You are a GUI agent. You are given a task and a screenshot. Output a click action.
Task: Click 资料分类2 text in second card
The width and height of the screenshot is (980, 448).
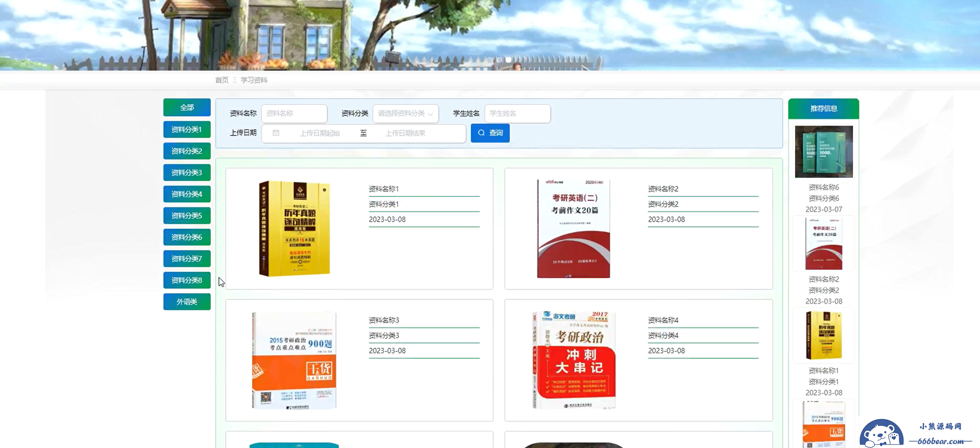[x=663, y=204]
